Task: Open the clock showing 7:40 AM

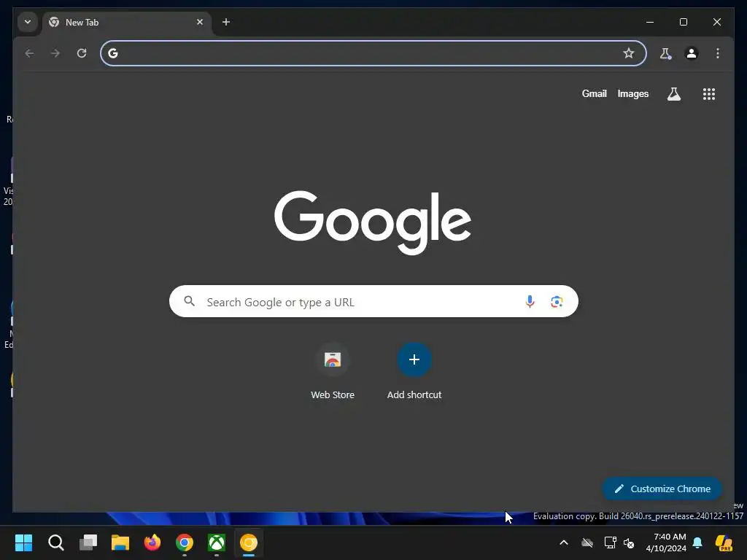Action: pos(666,542)
